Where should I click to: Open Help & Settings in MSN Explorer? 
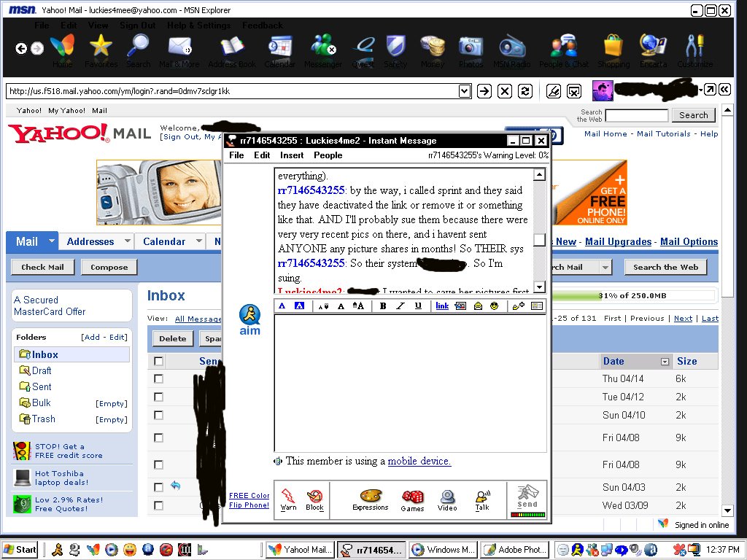click(198, 26)
